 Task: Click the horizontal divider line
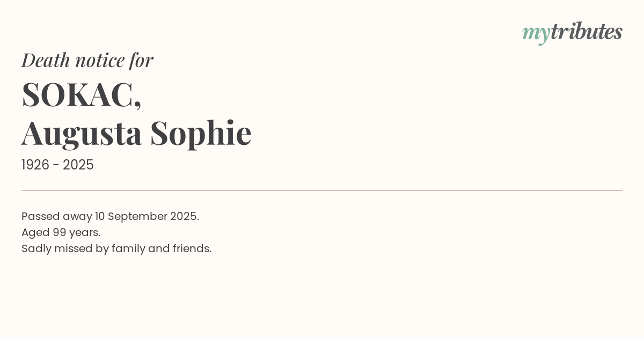(x=322, y=190)
